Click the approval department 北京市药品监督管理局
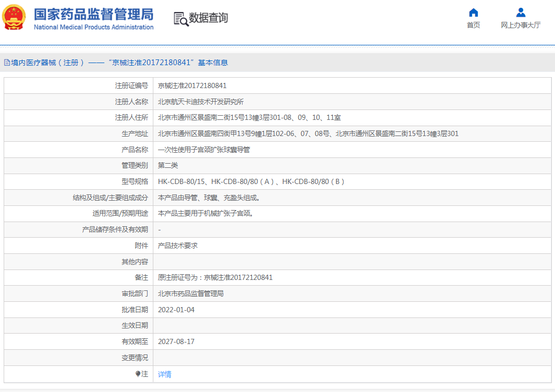Viewport: 555px width, 392px height. (x=190, y=293)
